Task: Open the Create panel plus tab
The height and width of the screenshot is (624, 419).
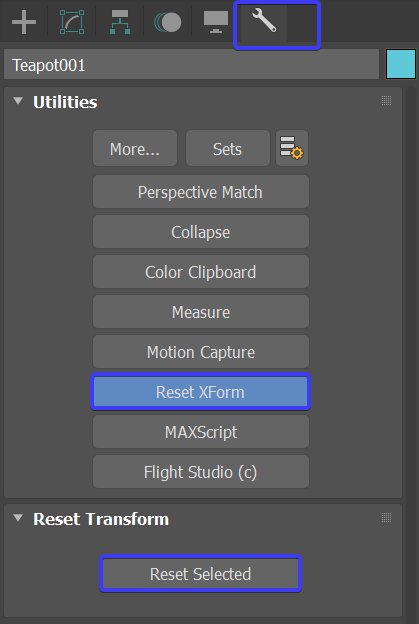Action: (24, 21)
